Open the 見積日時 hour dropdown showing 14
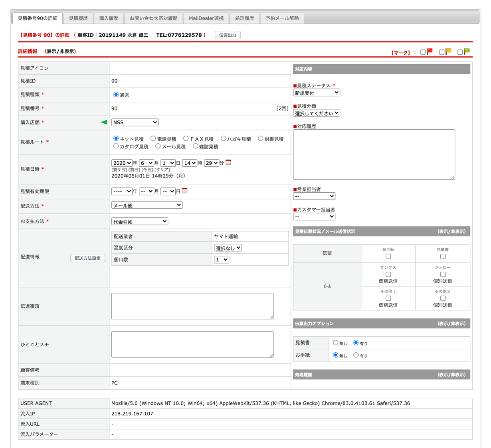The height and width of the screenshot is (448, 491). click(x=190, y=163)
